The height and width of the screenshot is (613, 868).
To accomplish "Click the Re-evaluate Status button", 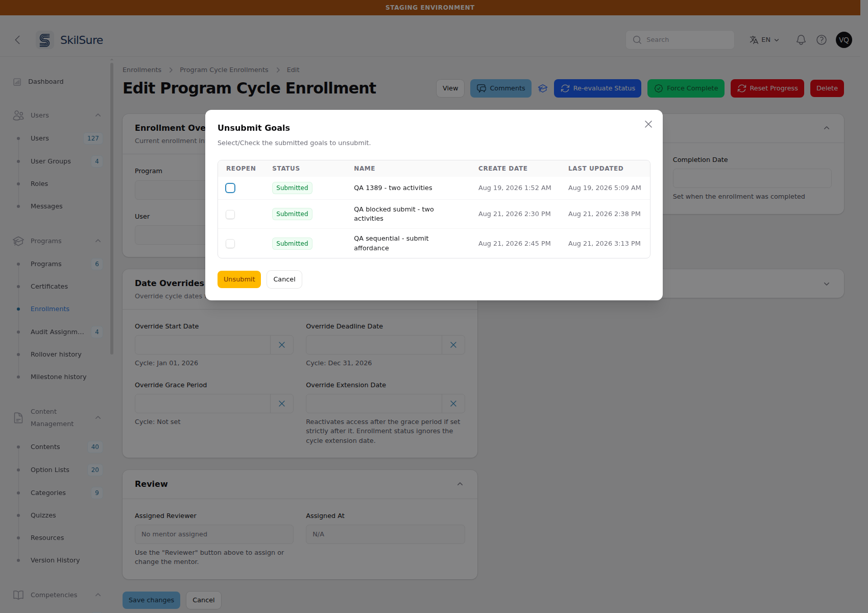I will coord(597,88).
